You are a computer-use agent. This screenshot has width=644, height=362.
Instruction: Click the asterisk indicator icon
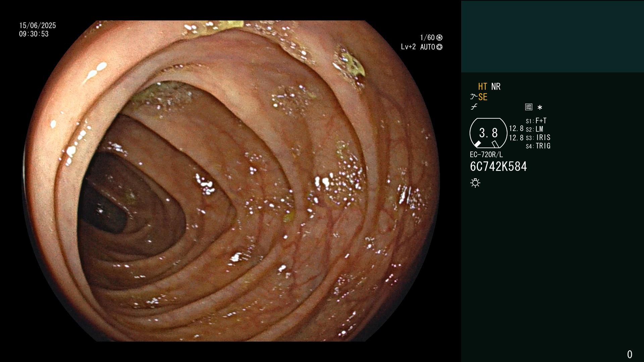click(x=540, y=108)
